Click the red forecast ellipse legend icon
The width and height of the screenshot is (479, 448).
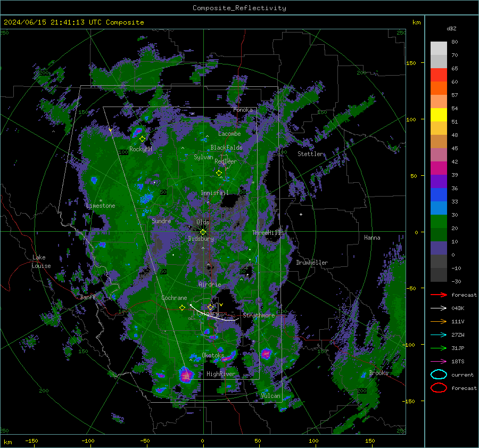[x=439, y=388]
